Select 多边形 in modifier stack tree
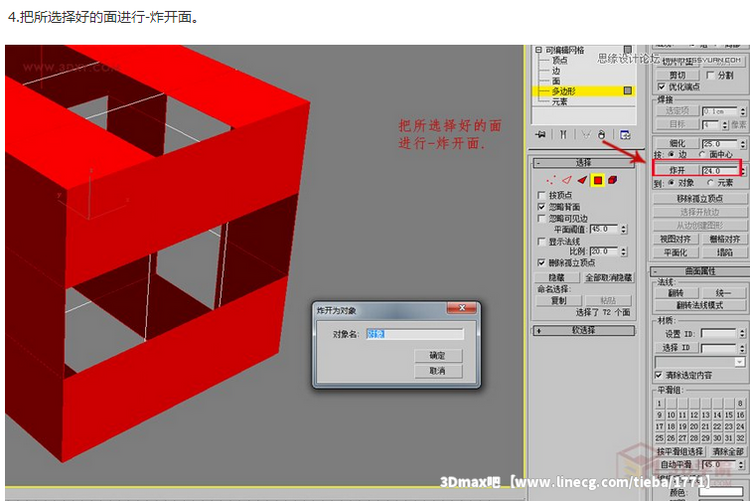 pos(563,91)
